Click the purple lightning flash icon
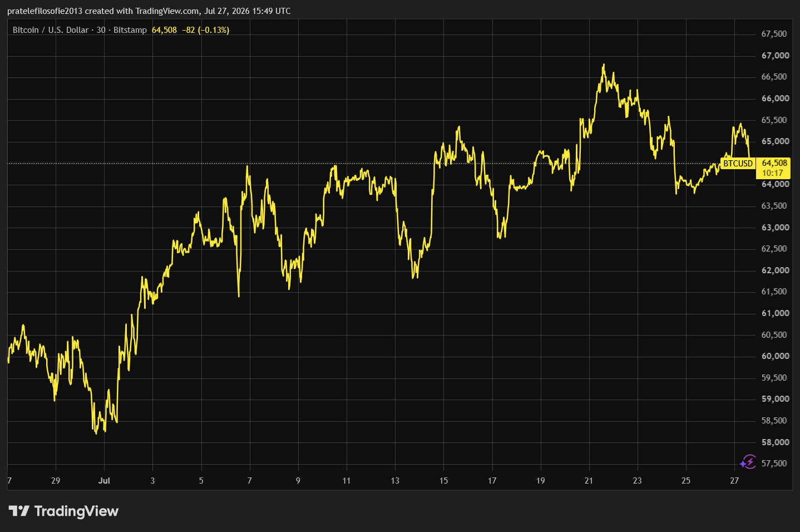The height and width of the screenshot is (532, 800). click(x=748, y=462)
